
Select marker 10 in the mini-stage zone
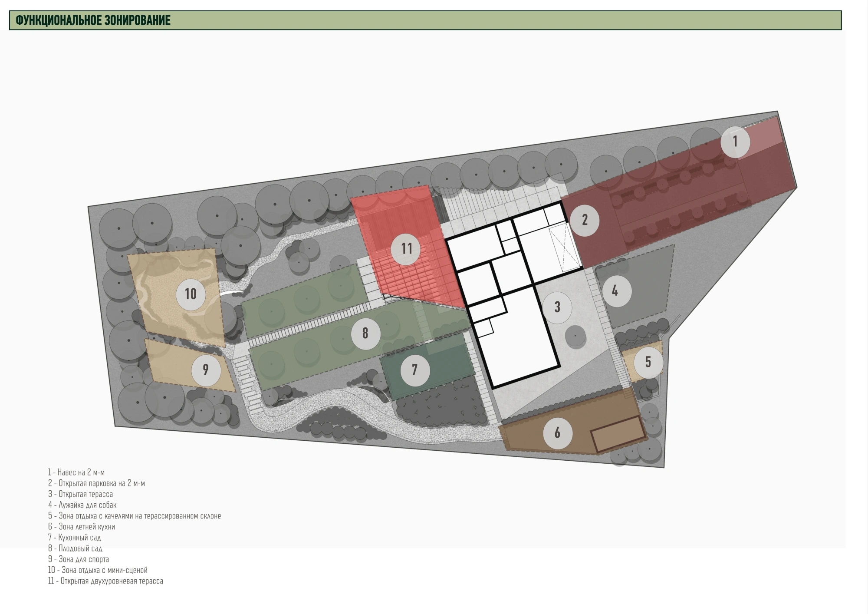click(x=191, y=294)
